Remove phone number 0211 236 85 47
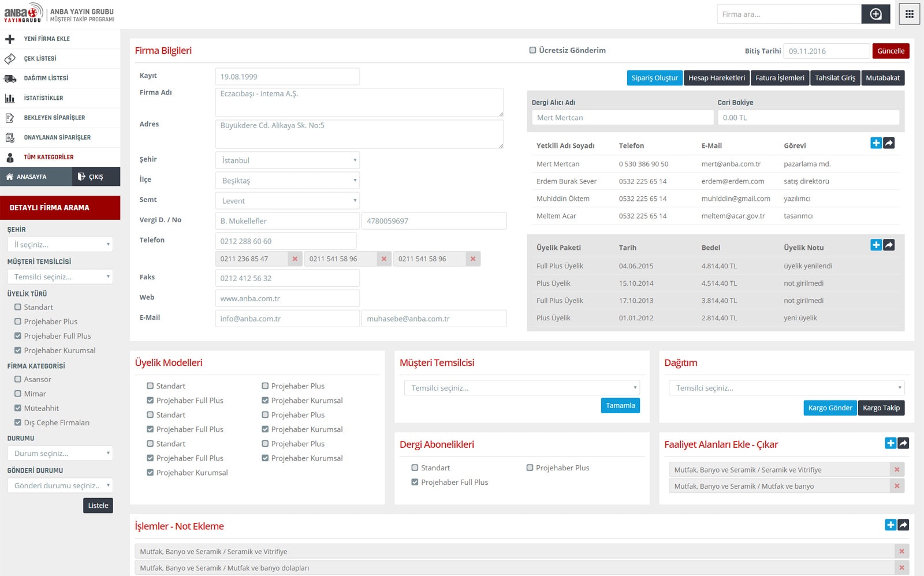Screen dimensions: 924x576 point(295,259)
